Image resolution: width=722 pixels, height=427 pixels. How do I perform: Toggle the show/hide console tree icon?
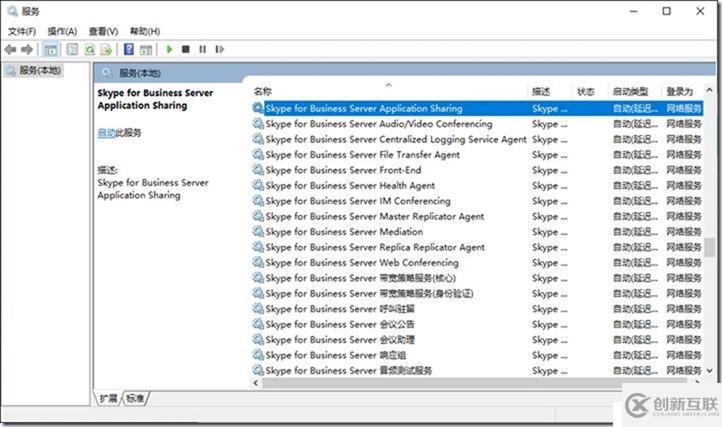[51, 49]
